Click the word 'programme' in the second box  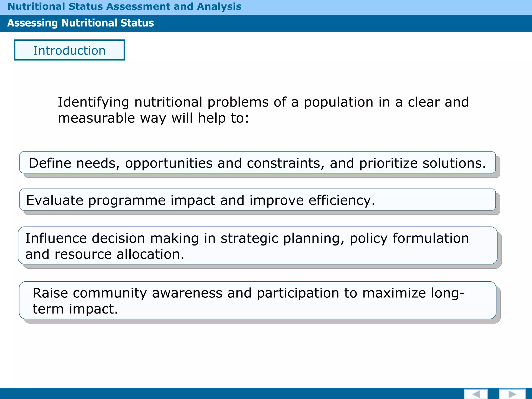point(127,201)
